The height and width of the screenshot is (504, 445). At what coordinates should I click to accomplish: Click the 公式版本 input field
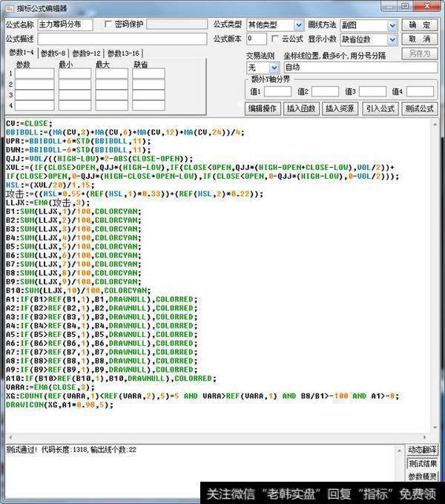257,39
